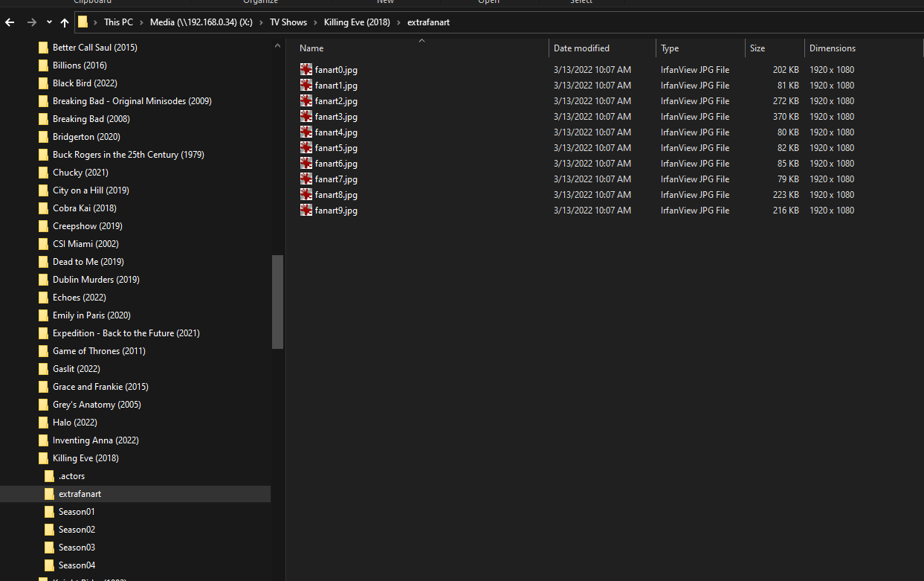Click the CSI Miami (2002) folder icon
The image size is (924, 581).
43,244
